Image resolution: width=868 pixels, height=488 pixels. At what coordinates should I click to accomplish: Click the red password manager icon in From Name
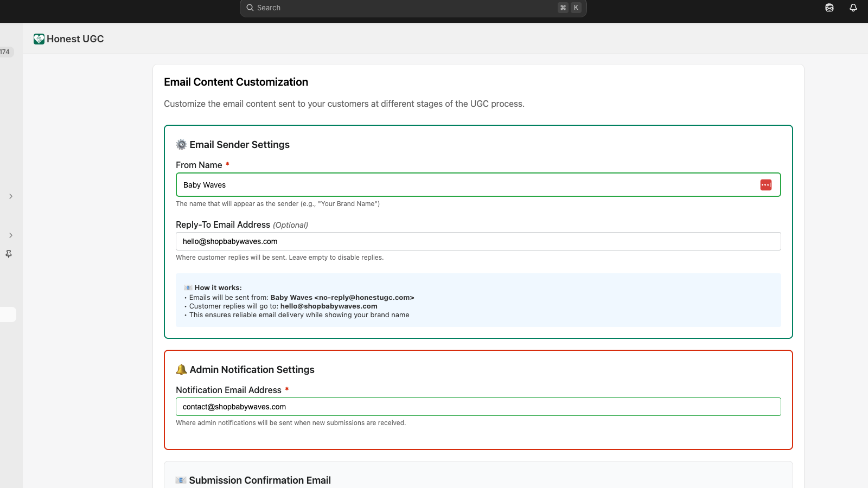pos(765,185)
